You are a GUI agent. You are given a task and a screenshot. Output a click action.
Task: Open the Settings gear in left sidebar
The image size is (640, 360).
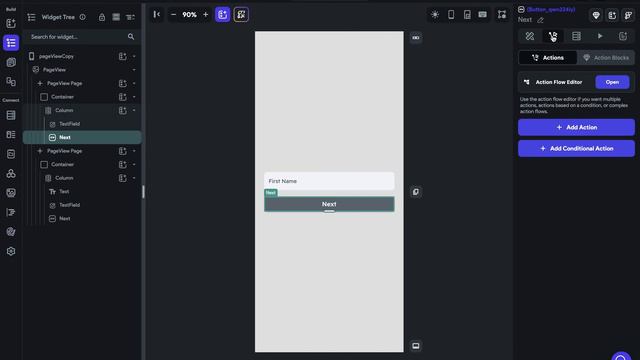coord(11,251)
